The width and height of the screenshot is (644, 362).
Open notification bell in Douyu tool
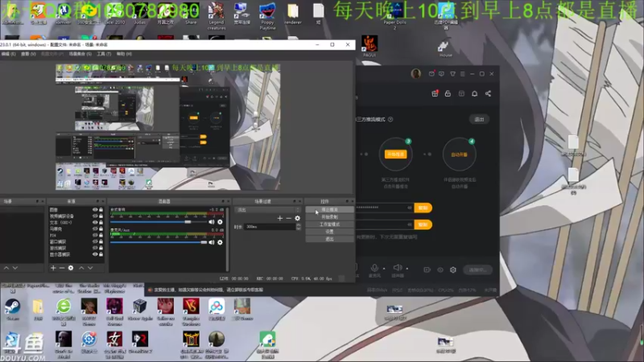click(474, 93)
